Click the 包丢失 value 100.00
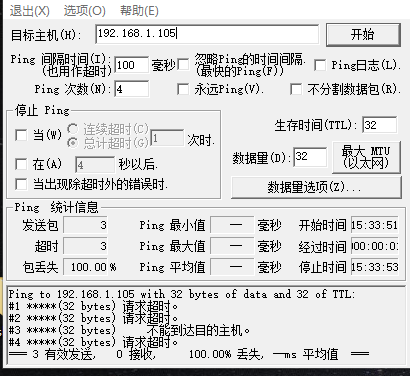The height and width of the screenshot is (376, 410). pyautogui.click(x=85, y=267)
